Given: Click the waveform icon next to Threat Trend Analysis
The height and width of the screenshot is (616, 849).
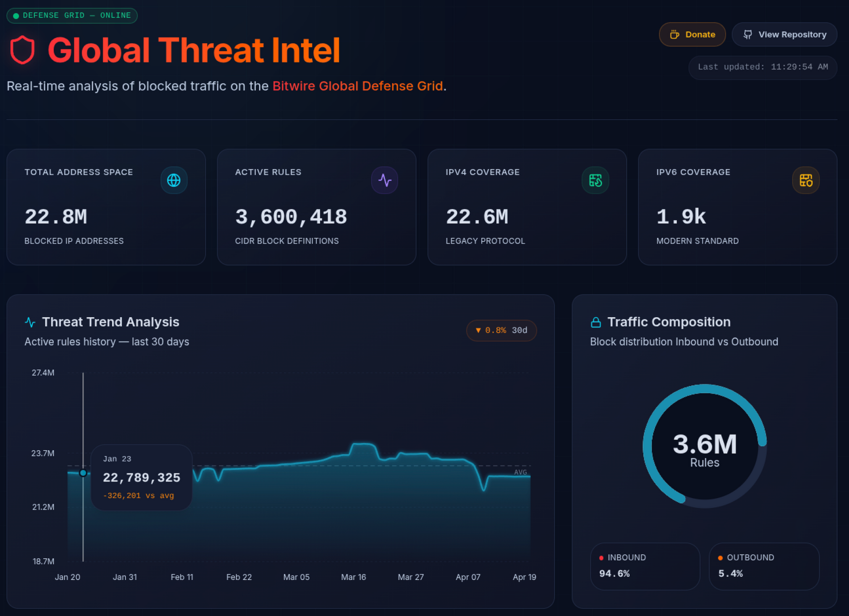Looking at the screenshot, I should [x=30, y=322].
